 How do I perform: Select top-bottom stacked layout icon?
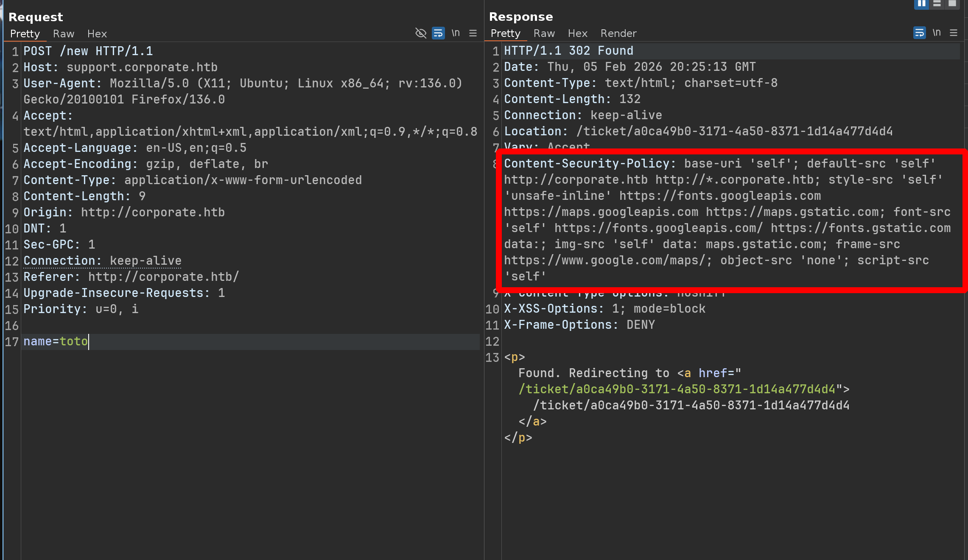coord(937,3)
